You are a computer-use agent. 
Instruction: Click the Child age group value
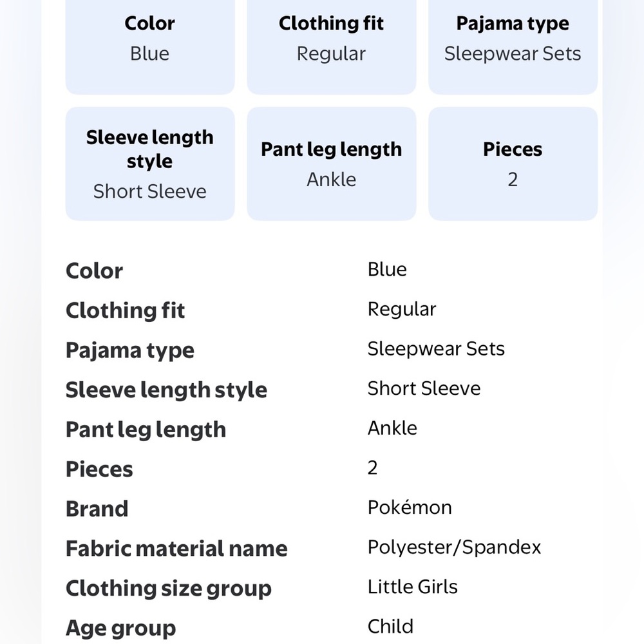[390, 627]
